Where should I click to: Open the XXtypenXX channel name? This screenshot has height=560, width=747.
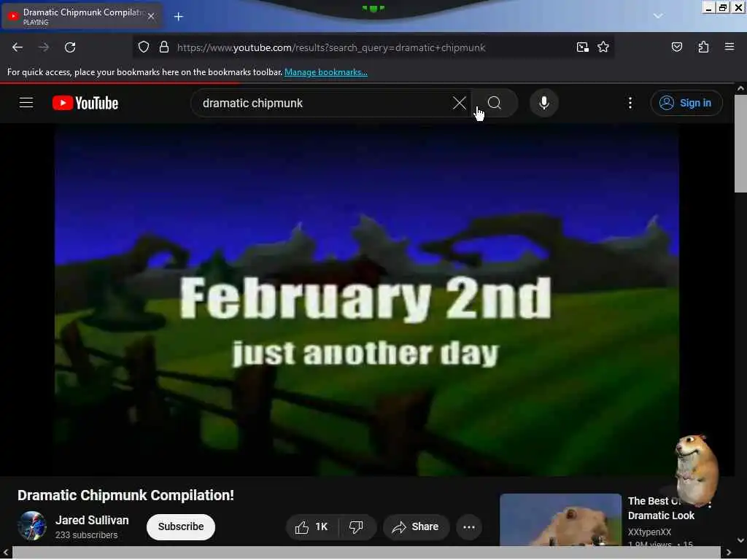649,532
